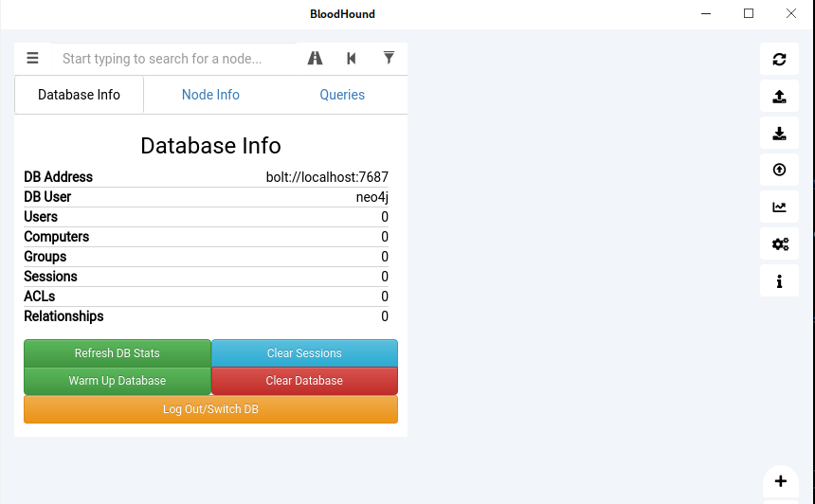Click the back step icon in search bar
Viewport: 815px width, 504px height.
[x=352, y=59]
